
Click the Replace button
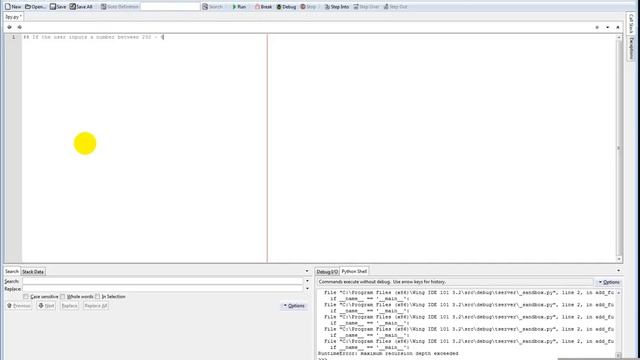(69, 306)
